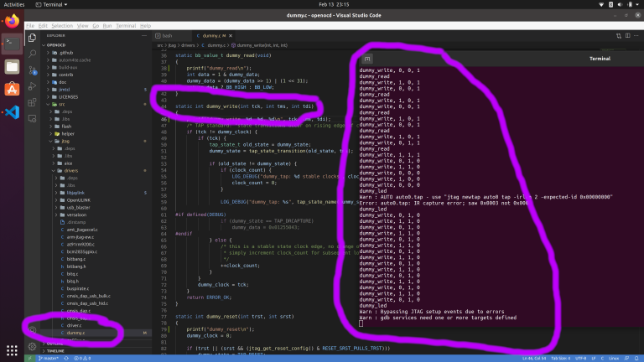The height and width of the screenshot is (362, 644).
Task: Open cmsis_dap_usb_bulk.c in explorer
Action: (x=88, y=296)
